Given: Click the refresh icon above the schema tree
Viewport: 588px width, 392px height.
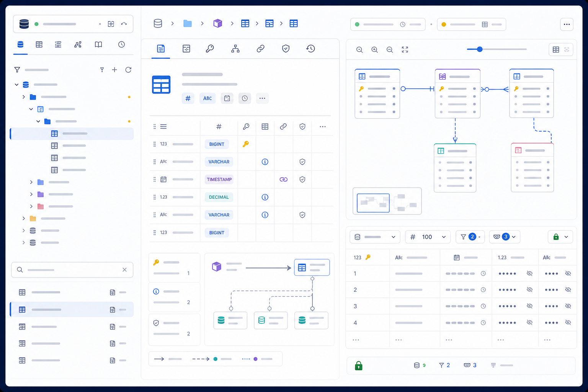Looking at the screenshot, I should (128, 70).
